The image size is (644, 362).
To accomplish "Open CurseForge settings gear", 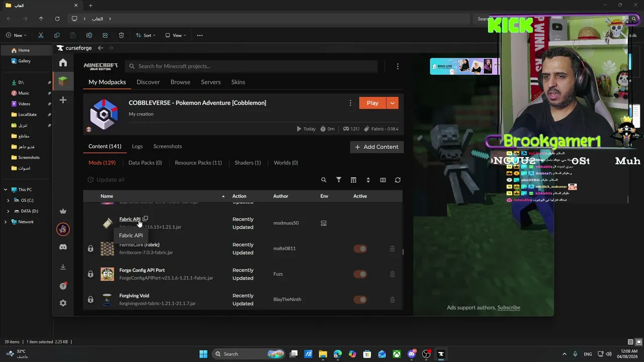I will point(63,303).
